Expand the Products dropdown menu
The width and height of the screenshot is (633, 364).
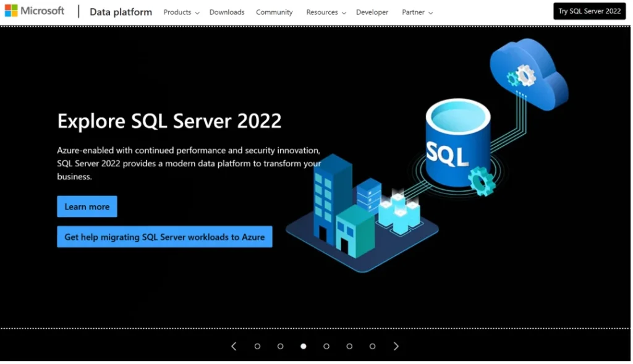click(181, 12)
